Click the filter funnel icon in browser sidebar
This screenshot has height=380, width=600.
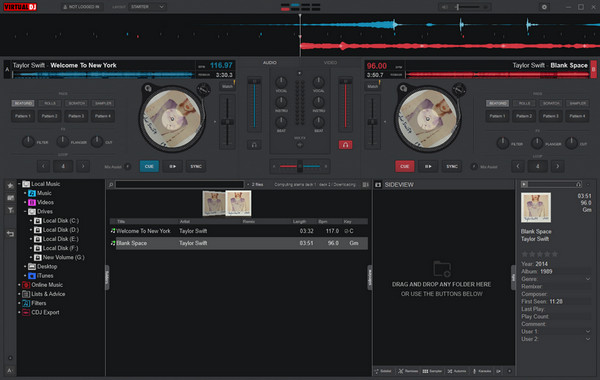(10, 210)
